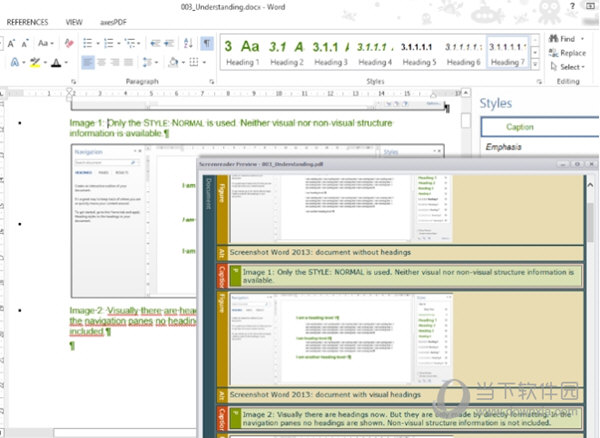
Task: Open Find dropdown arrow
Action: 582,39
